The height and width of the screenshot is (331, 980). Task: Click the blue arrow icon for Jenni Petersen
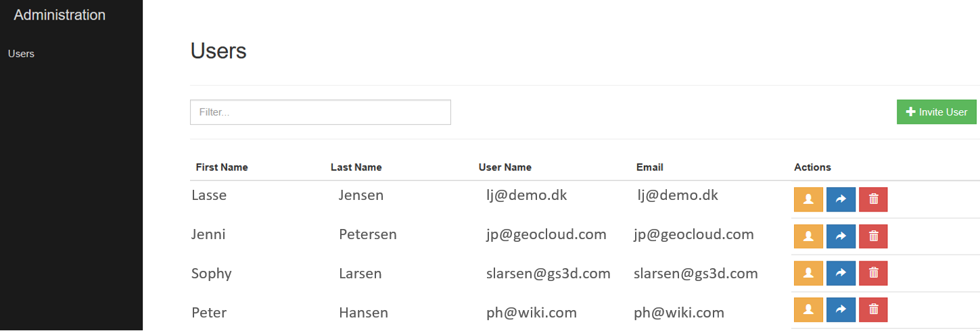click(x=841, y=236)
